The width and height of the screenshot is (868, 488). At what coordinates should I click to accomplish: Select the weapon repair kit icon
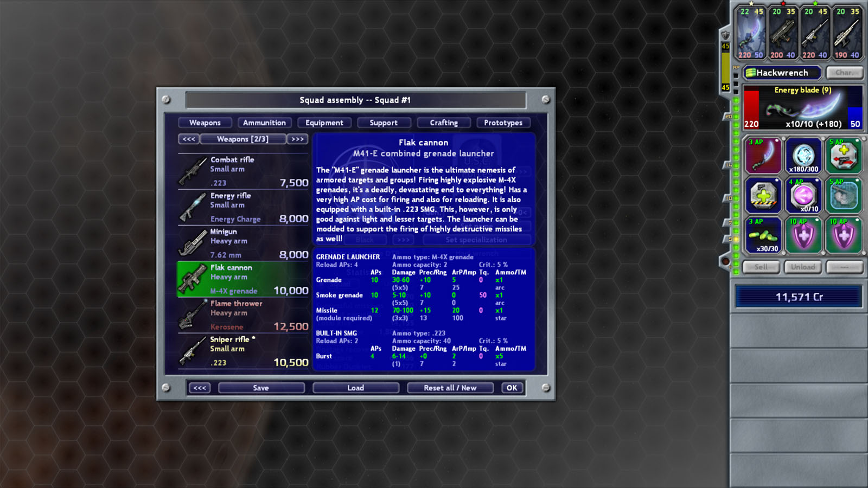point(763,196)
